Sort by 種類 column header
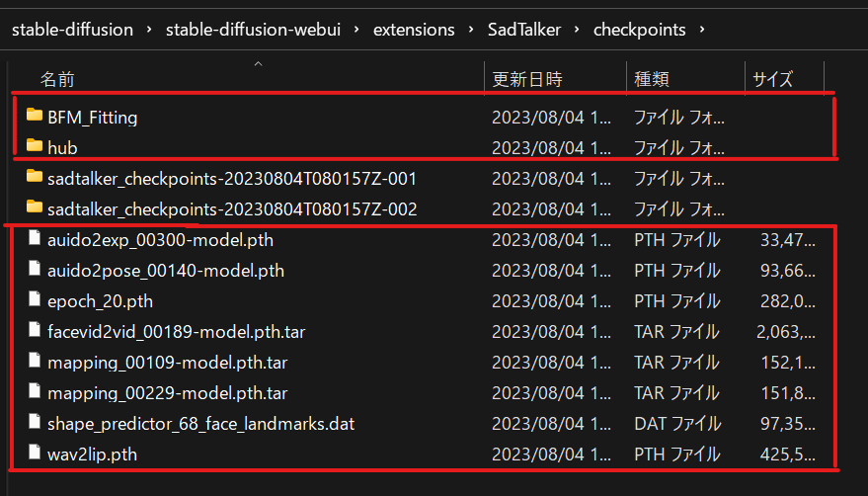This screenshot has height=496, width=868. click(x=652, y=79)
